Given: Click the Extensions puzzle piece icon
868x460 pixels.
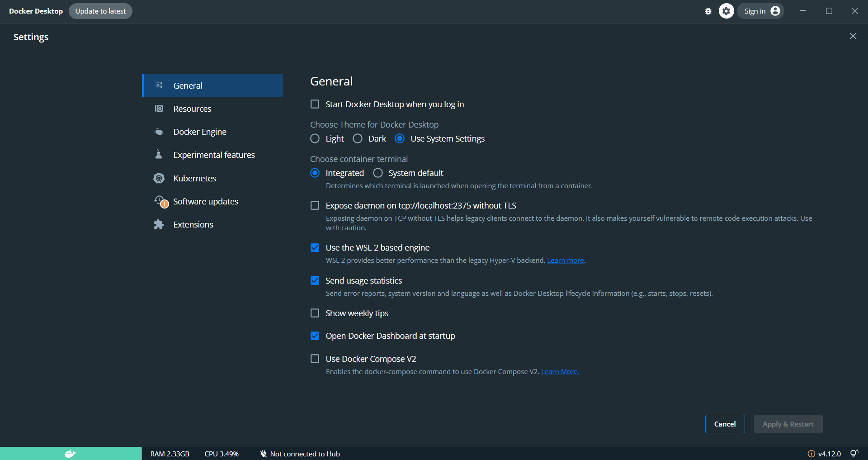Looking at the screenshot, I should 159,224.
